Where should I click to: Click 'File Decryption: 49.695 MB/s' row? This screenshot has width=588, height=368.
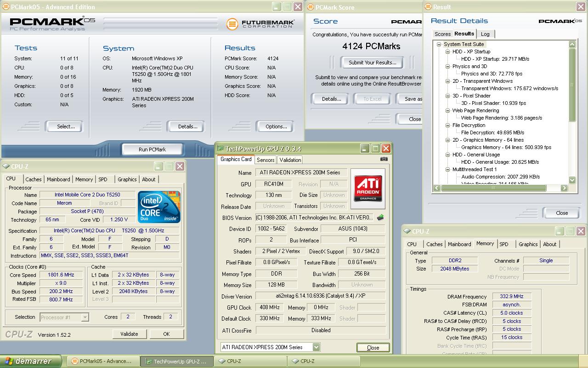click(x=492, y=132)
